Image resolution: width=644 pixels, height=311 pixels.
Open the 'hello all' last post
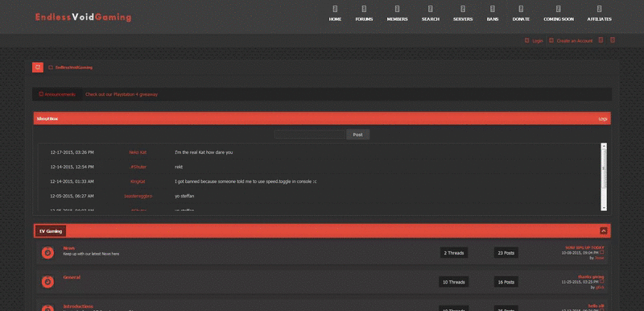tap(596, 306)
